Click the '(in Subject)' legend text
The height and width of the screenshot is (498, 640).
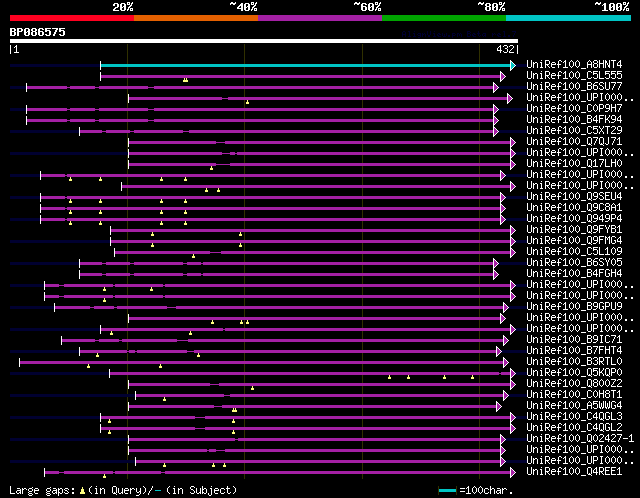pyautogui.click(x=200, y=490)
